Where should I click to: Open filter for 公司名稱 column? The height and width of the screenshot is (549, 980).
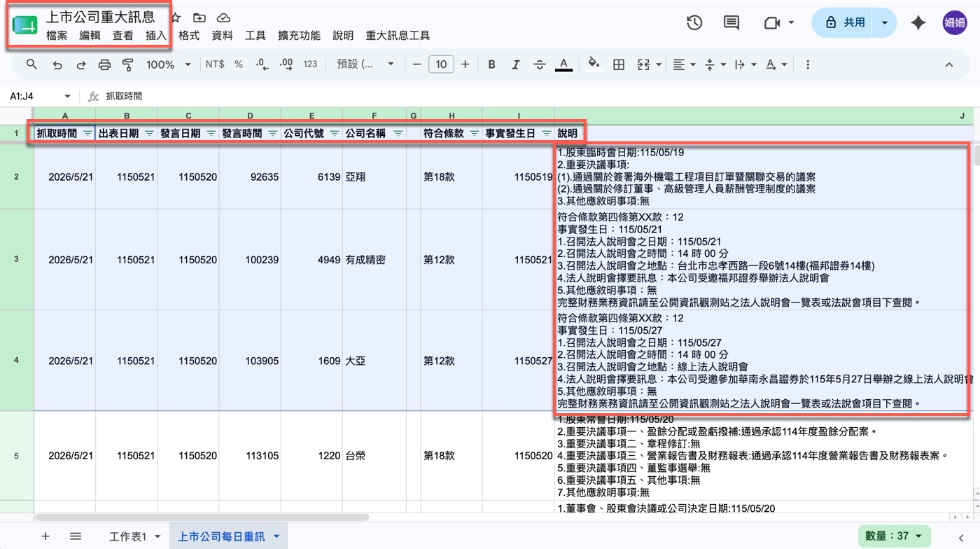(x=398, y=133)
